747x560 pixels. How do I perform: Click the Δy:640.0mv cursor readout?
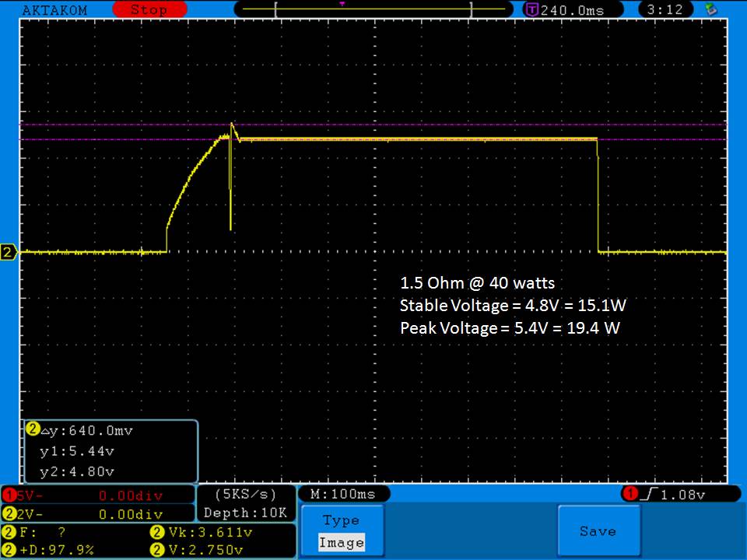(86, 430)
